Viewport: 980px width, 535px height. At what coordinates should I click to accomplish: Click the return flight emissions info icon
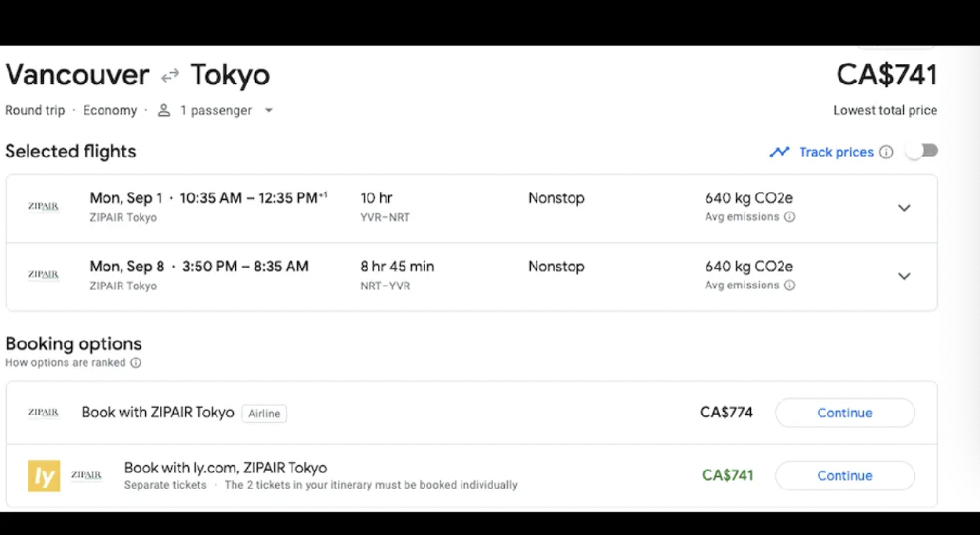coord(789,285)
